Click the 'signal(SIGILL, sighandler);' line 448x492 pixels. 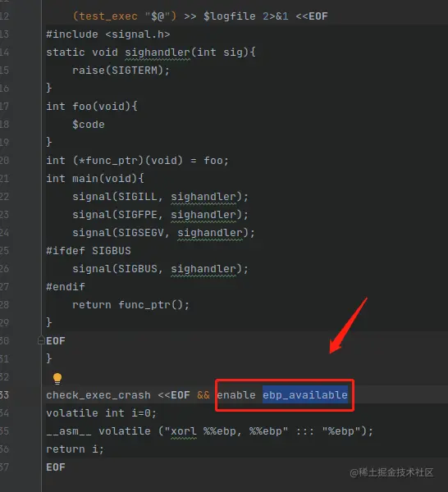(160, 197)
